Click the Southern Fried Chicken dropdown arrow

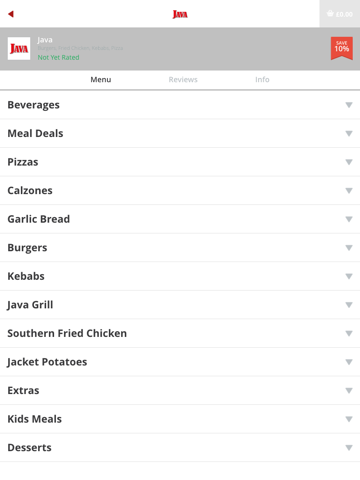349,333
